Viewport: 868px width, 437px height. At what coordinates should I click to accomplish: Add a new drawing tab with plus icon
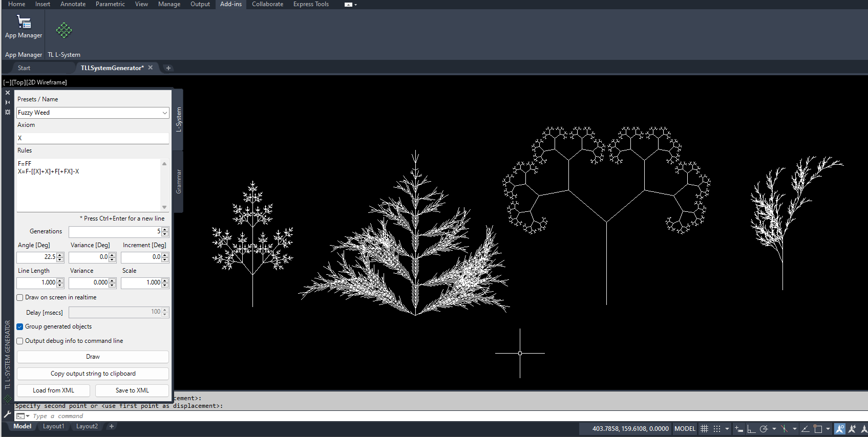click(x=168, y=68)
